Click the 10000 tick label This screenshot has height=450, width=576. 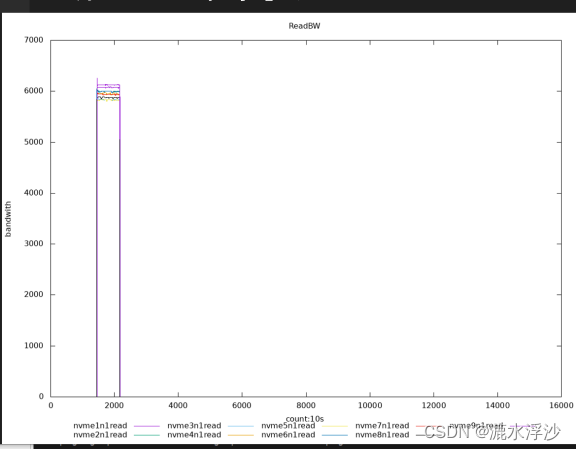pyautogui.click(x=370, y=405)
